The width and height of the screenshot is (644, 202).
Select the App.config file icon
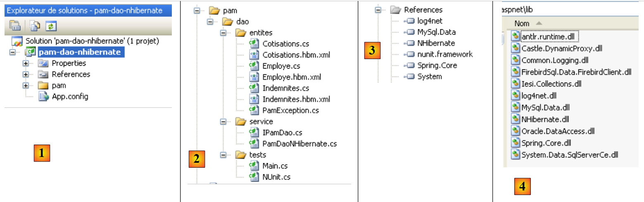pyautogui.click(x=43, y=97)
